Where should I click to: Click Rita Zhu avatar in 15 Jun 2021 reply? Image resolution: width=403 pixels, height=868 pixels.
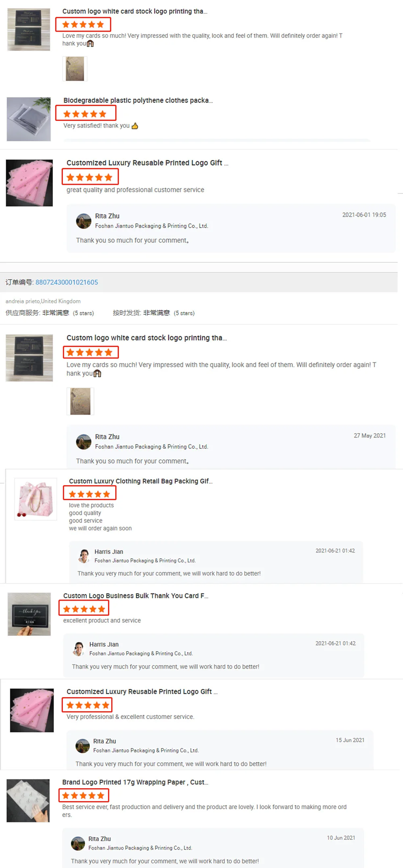[x=83, y=745]
